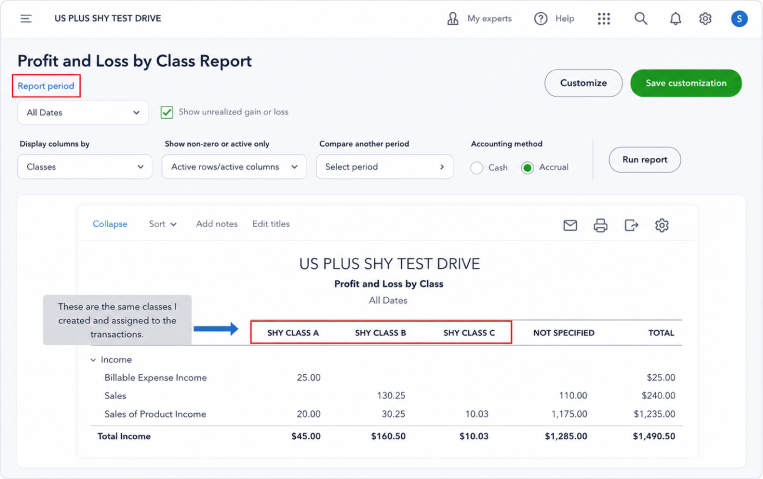Click the Collapse link

tap(110, 224)
